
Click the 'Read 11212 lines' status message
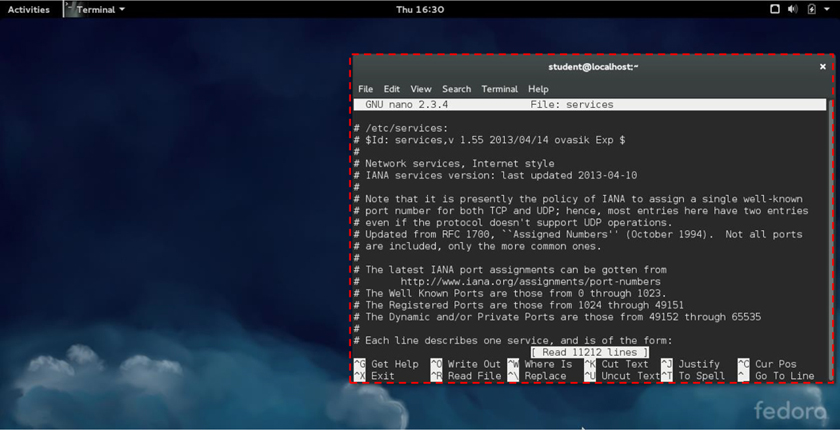[589, 352]
